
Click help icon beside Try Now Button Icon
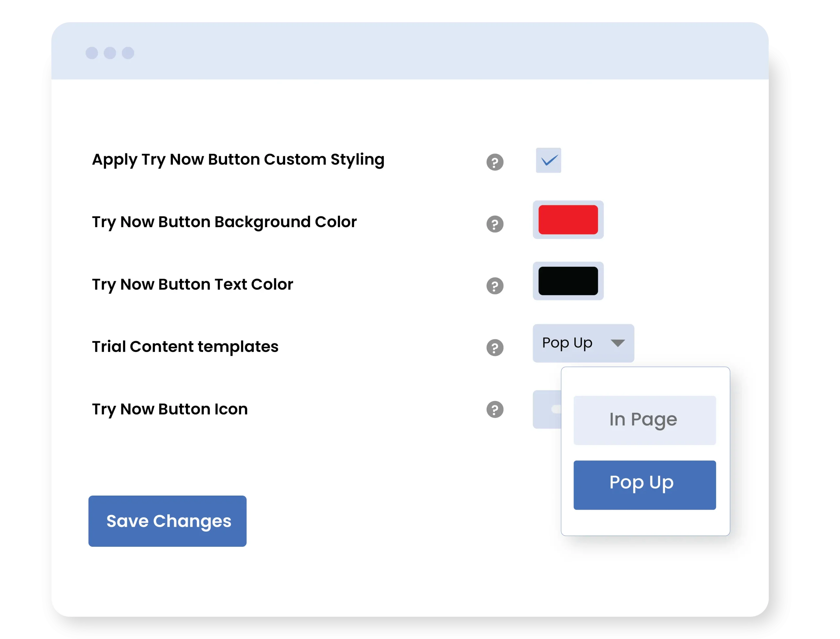point(495,410)
